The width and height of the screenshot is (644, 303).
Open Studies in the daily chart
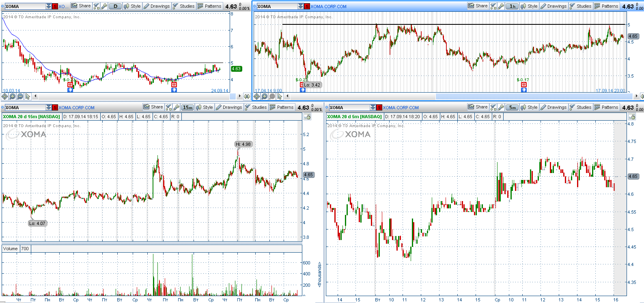tap(183, 6)
